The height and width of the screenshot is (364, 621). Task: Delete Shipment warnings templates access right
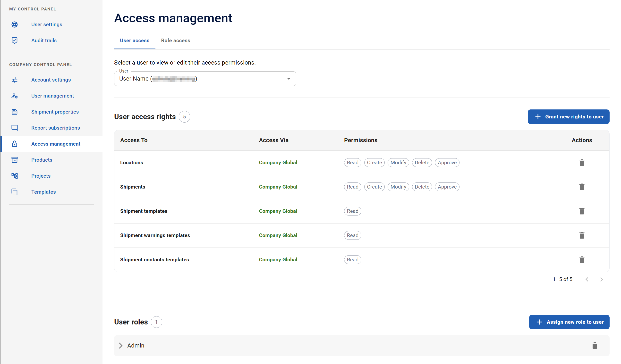pos(582,235)
